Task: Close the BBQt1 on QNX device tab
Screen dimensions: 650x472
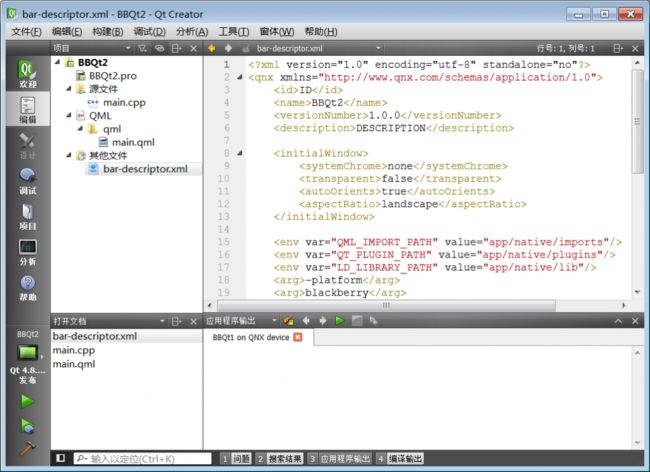Action: (x=298, y=337)
